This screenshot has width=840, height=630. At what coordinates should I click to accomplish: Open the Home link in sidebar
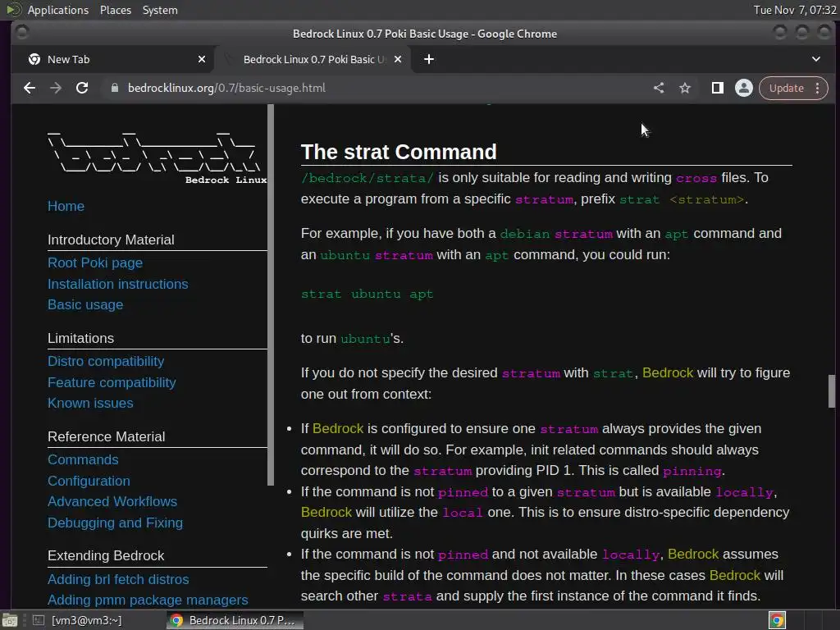click(x=66, y=206)
